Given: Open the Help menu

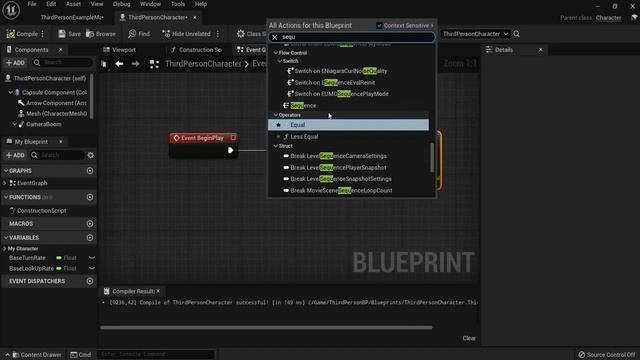Looking at the screenshot, I should [200, 4].
